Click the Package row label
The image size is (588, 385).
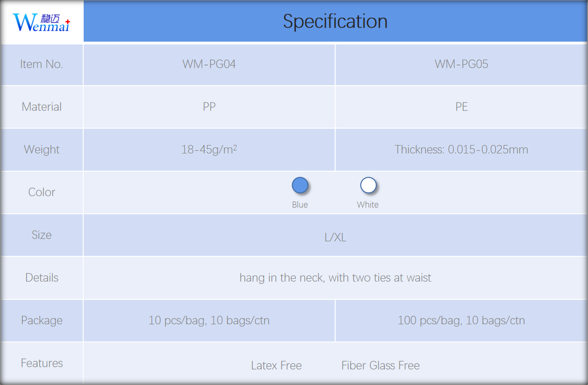tap(42, 320)
